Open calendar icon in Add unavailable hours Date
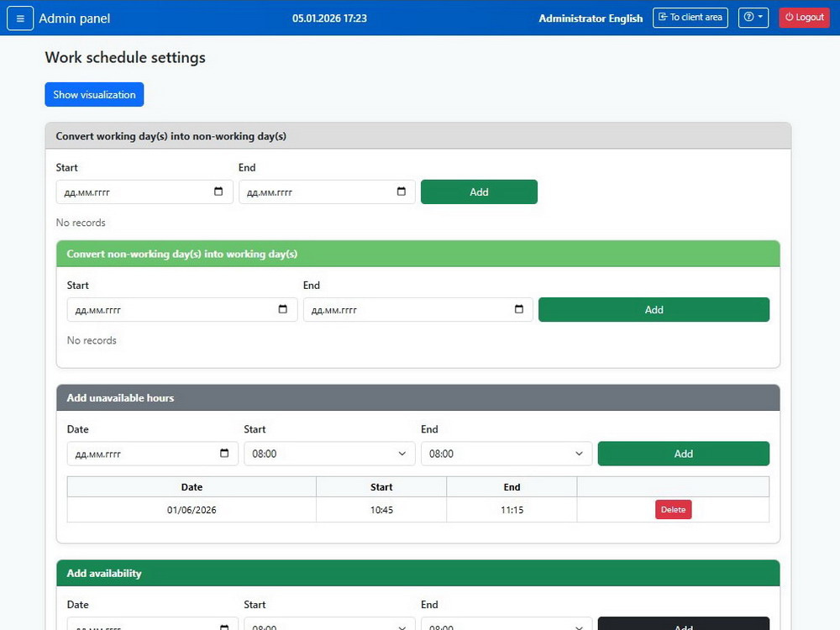Image resolution: width=840 pixels, height=630 pixels. (224, 454)
